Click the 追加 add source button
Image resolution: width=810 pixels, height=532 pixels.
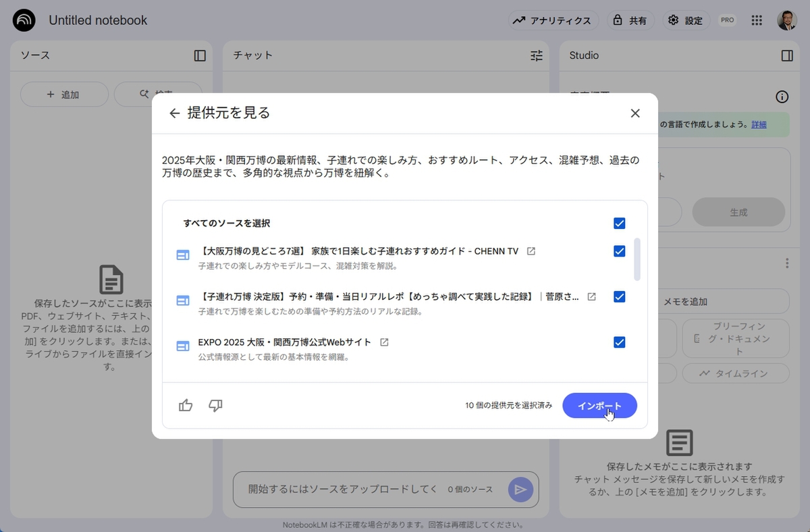coord(64,95)
